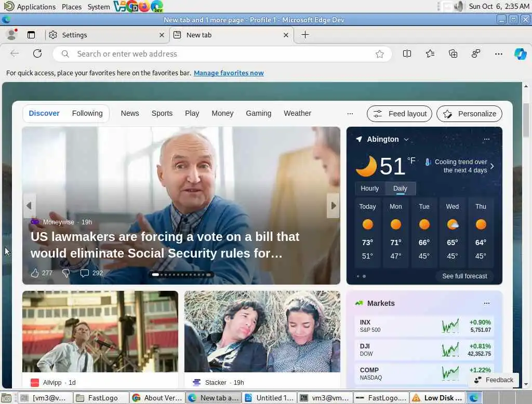Open Markets card more options ellipsis
The width and height of the screenshot is (532, 404).
click(x=486, y=303)
